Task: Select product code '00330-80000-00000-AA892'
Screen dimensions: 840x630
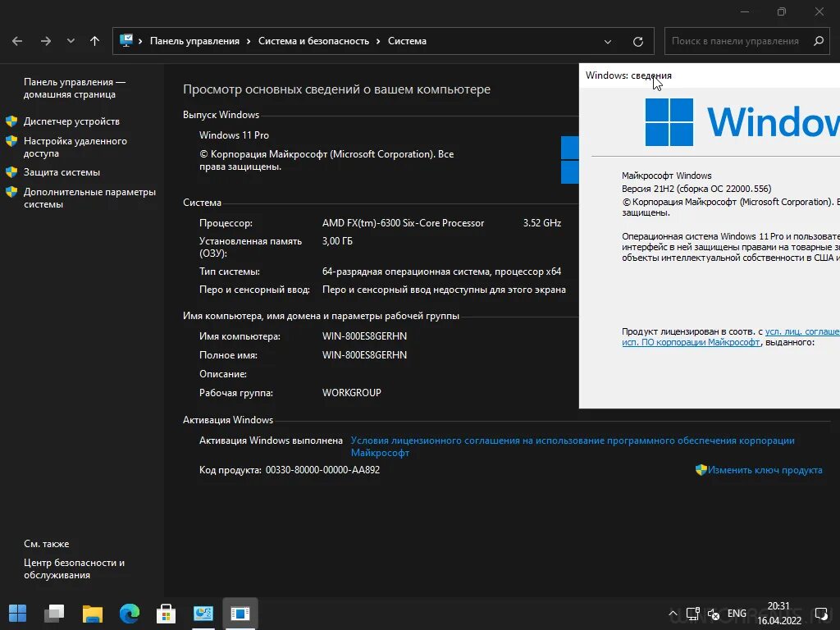Action: click(x=322, y=470)
